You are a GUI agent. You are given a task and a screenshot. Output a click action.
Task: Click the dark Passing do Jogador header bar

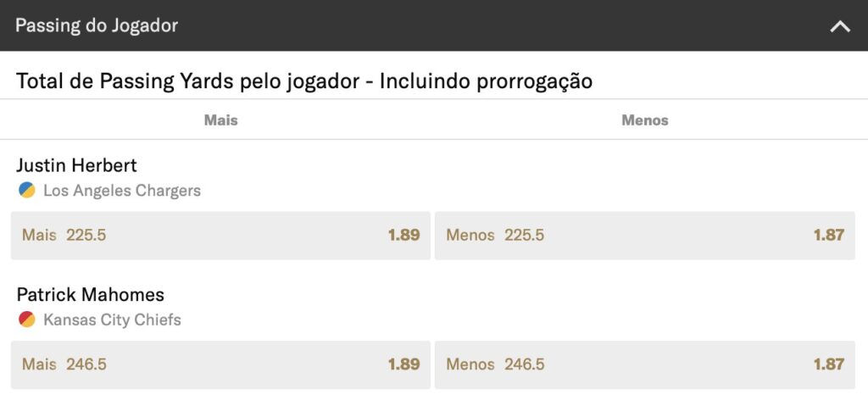[x=434, y=25]
